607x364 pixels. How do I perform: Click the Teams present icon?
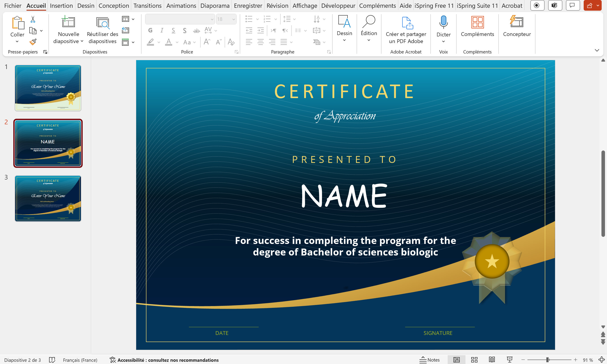click(555, 5)
